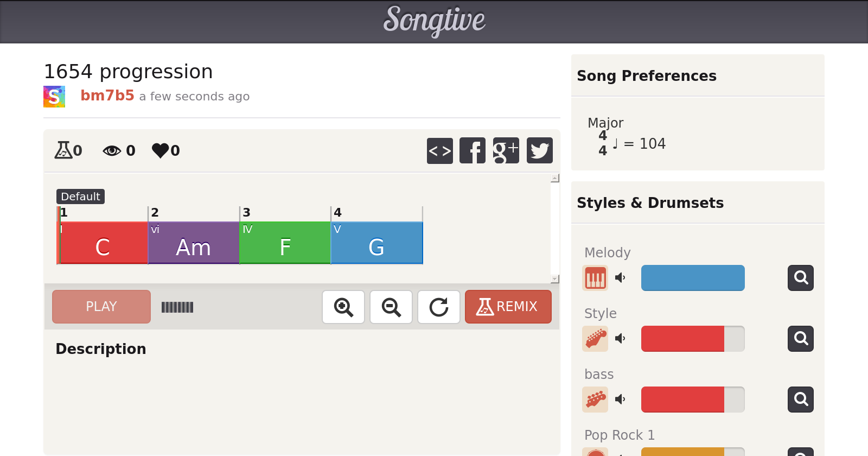Select the Am chord block
The width and height of the screenshot is (868, 456).
click(193, 243)
